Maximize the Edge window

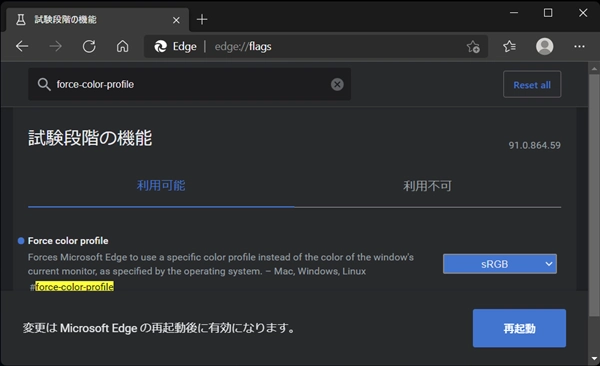(548, 13)
